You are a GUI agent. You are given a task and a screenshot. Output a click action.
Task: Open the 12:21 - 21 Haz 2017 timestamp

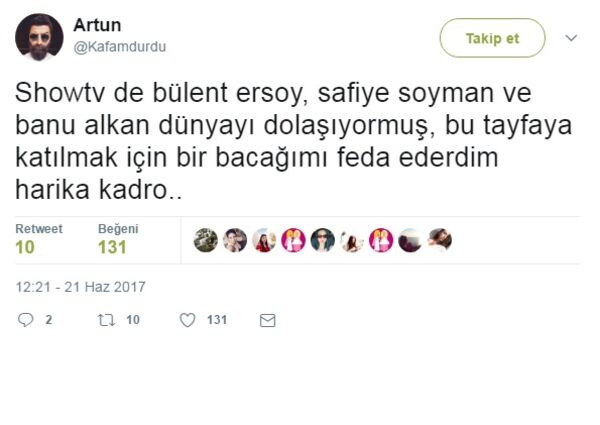[80, 287]
